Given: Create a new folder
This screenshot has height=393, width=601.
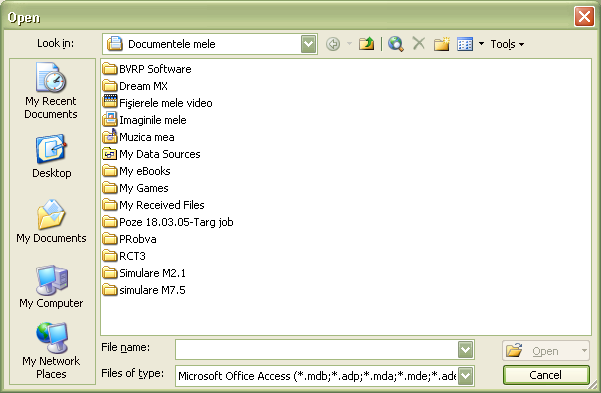Looking at the screenshot, I should (x=442, y=44).
